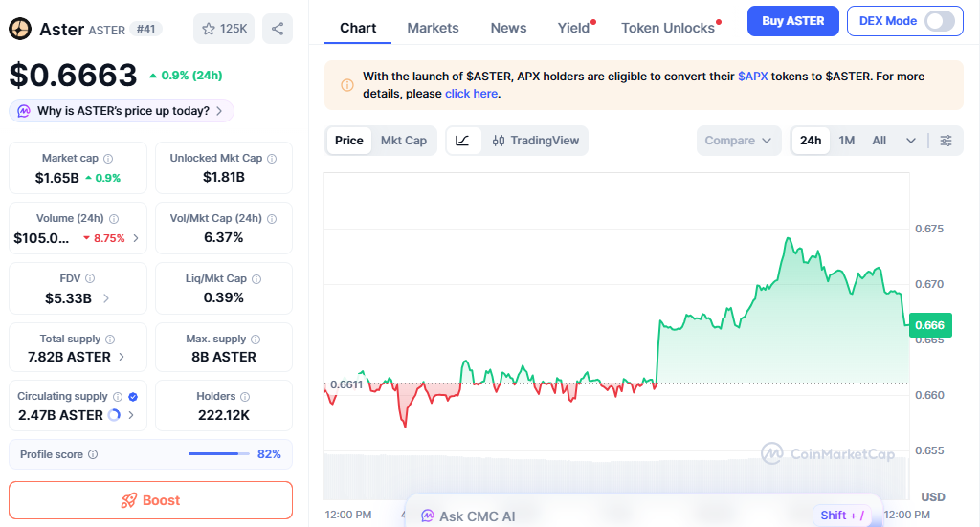Viewport: 980px width, 527px height.
Task: Click the 8B ASTER max supply value
Action: (224, 357)
